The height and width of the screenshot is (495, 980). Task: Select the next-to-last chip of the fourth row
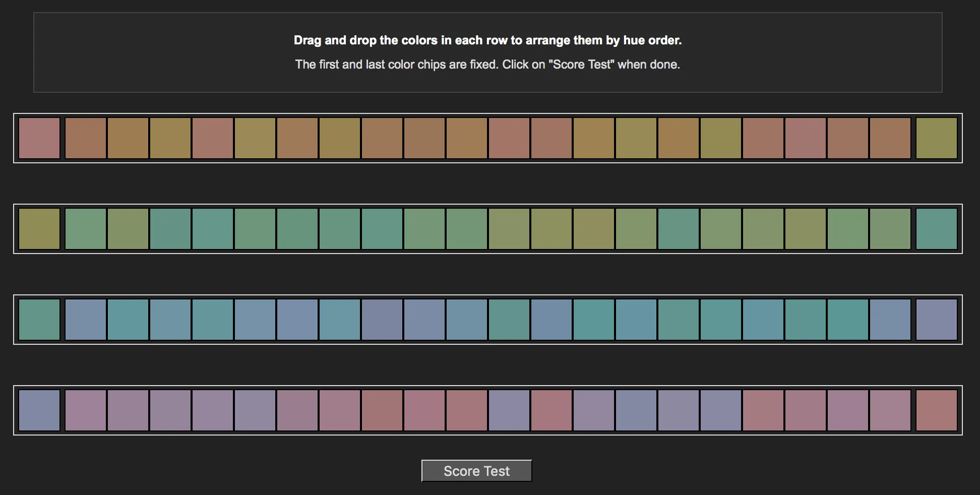[890, 410]
